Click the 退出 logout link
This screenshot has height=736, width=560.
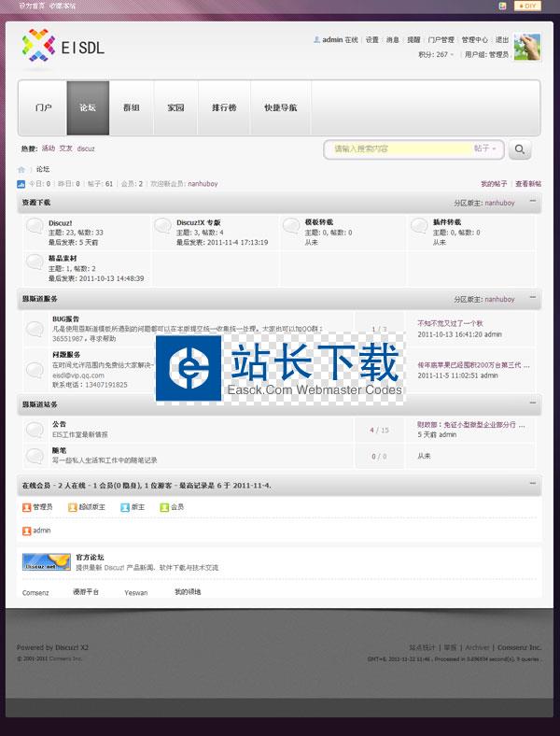pos(502,40)
